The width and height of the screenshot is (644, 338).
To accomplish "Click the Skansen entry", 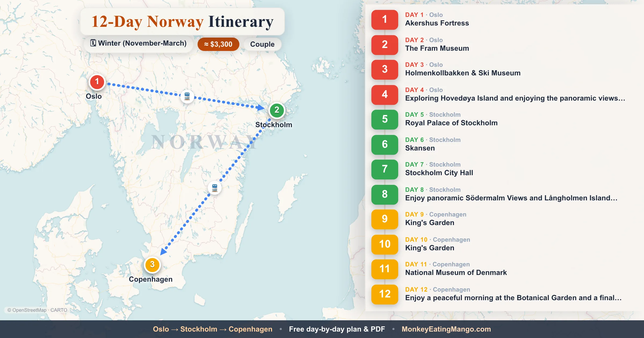I will [x=420, y=148].
